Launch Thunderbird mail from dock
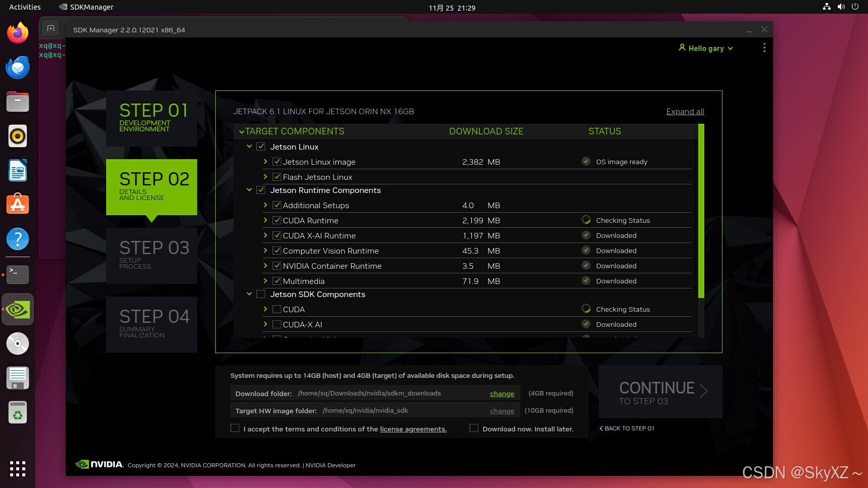This screenshot has height=488, width=868. coord(18,67)
